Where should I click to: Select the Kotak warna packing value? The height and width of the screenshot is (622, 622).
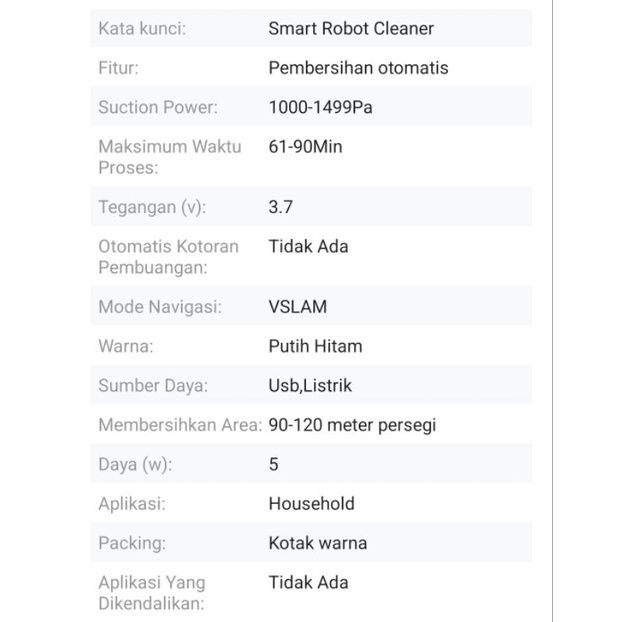[318, 543]
